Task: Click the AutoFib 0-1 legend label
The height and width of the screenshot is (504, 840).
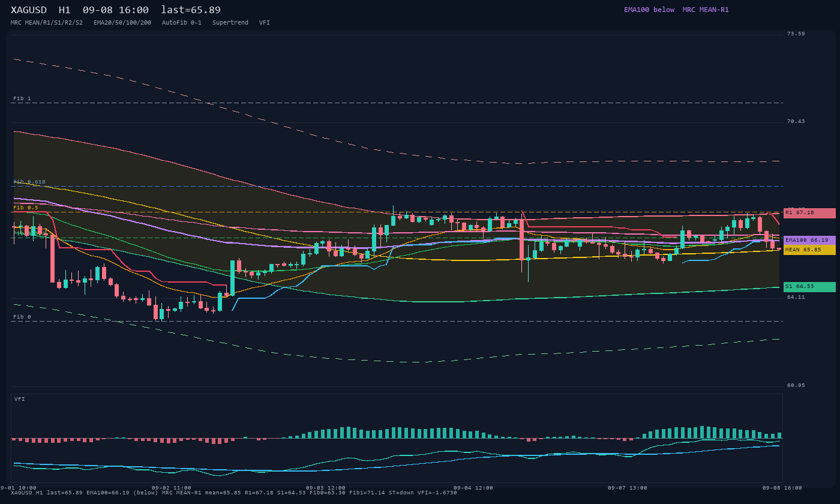Action: pos(182,23)
